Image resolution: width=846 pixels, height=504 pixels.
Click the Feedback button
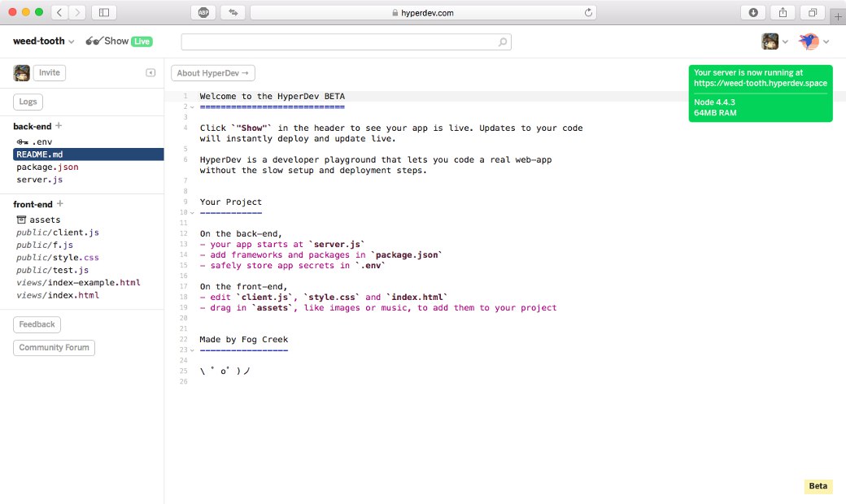[37, 324]
